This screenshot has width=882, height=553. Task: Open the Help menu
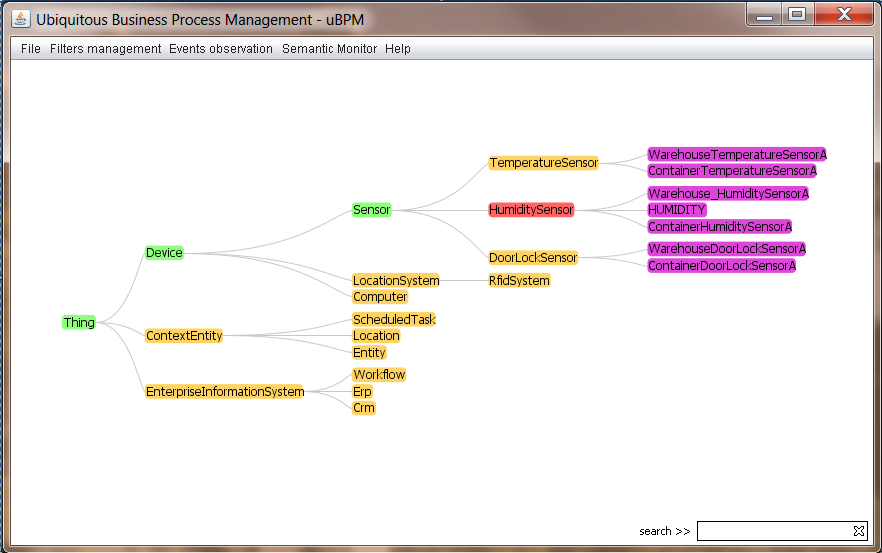tap(398, 49)
